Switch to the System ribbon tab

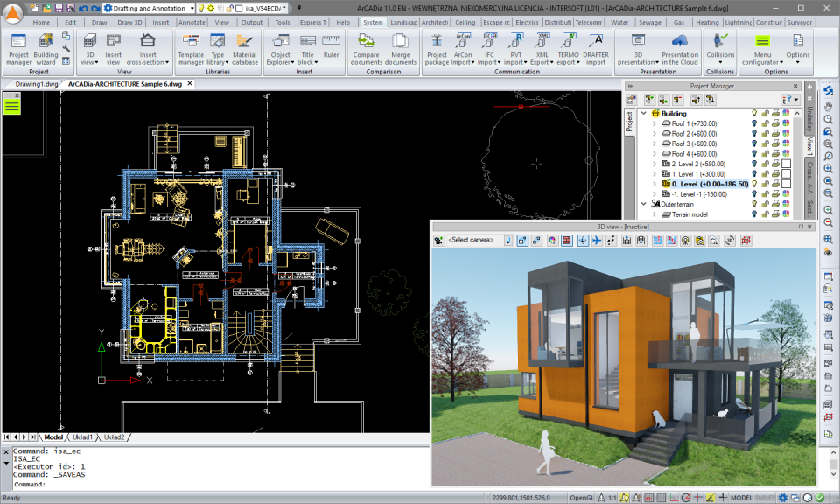pos(373,22)
